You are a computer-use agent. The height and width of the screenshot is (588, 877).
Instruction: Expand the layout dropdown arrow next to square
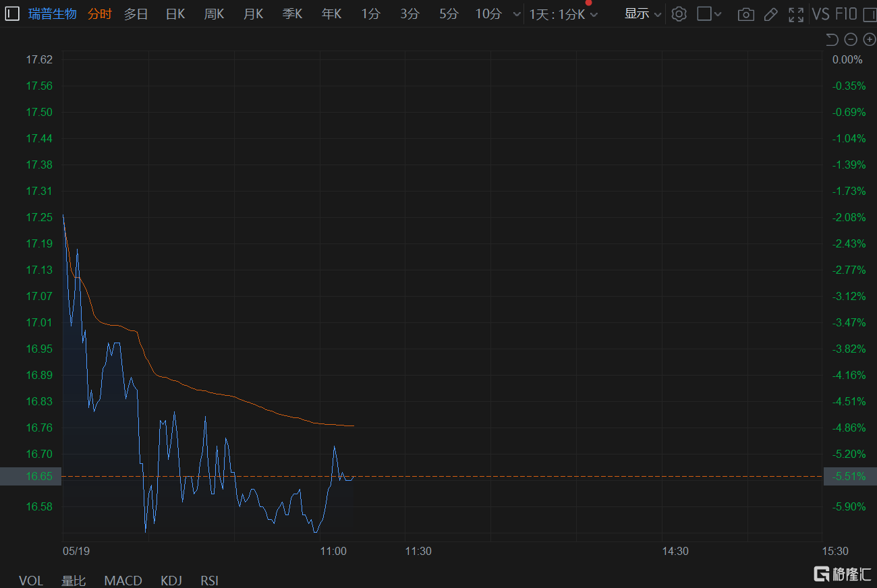point(718,14)
